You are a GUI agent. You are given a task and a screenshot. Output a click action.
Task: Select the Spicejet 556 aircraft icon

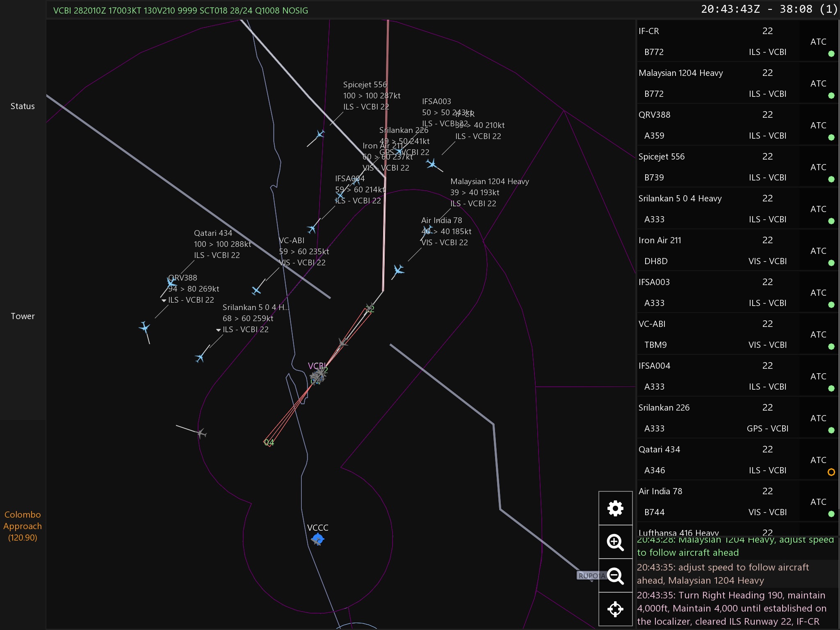[320, 134]
